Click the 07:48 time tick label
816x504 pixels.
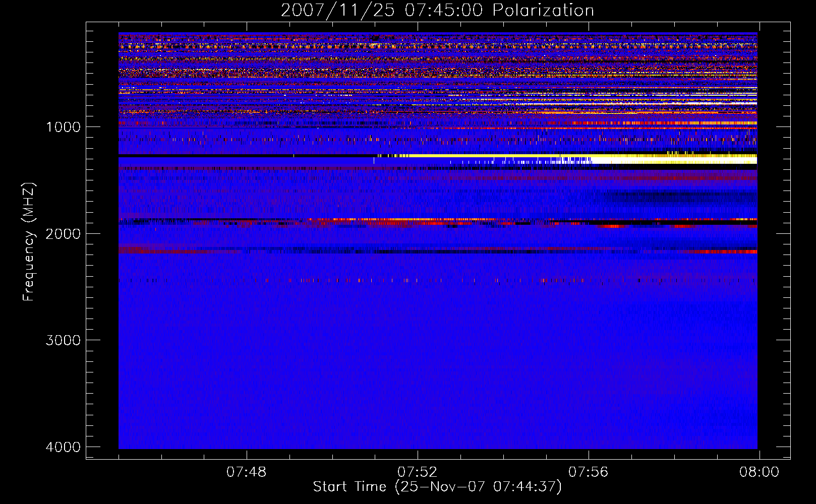click(x=246, y=472)
